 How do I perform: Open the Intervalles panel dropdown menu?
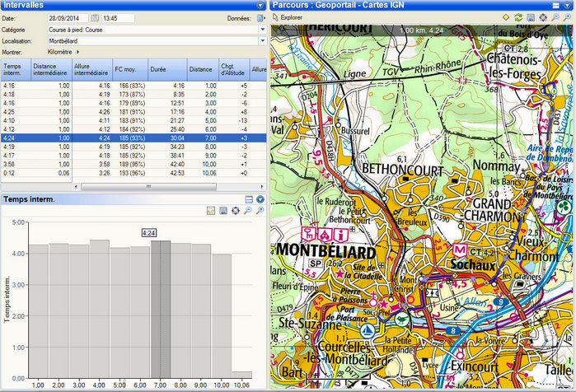pos(260,5)
